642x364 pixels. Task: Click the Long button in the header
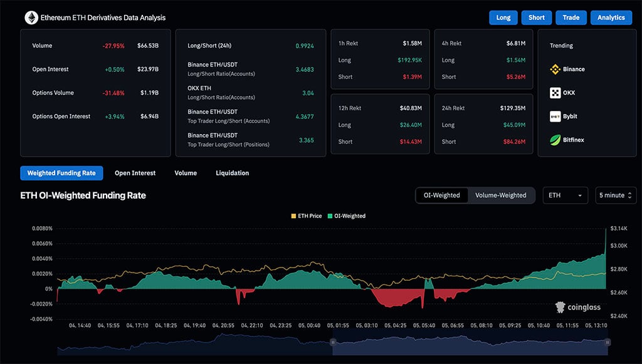(503, 18)
